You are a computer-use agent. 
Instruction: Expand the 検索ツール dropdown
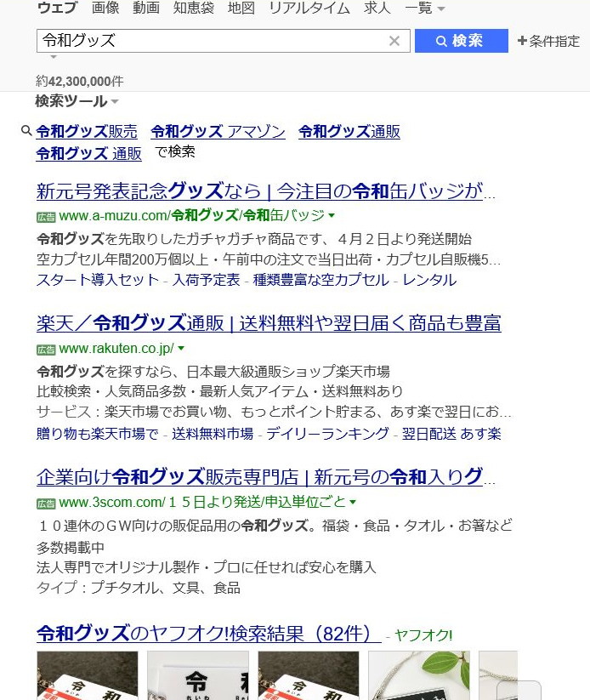[x=77, y=101]
